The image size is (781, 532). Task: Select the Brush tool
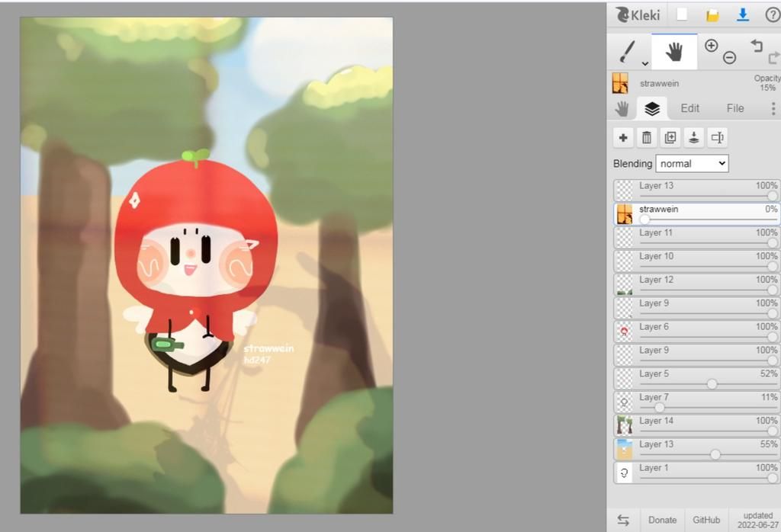[627, 52]
